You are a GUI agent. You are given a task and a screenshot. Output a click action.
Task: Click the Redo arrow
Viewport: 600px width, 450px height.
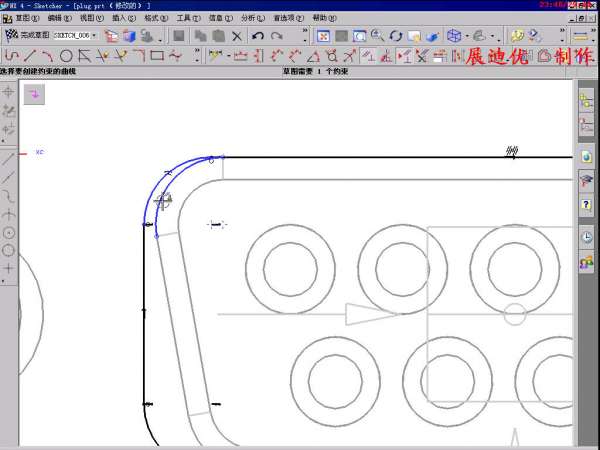(277, 36)
